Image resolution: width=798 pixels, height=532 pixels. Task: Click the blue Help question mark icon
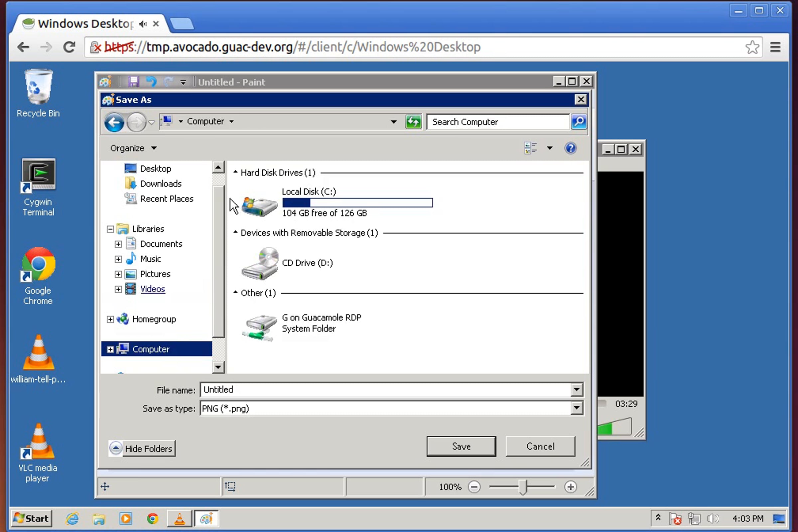(571, 148)
